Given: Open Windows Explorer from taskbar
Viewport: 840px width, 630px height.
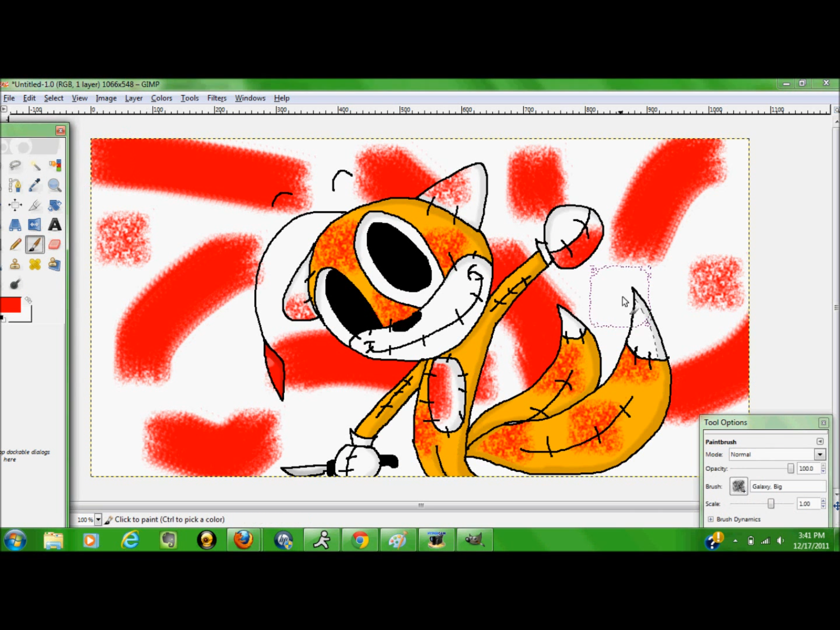Looking at the screenshot, I should [53, 540].
